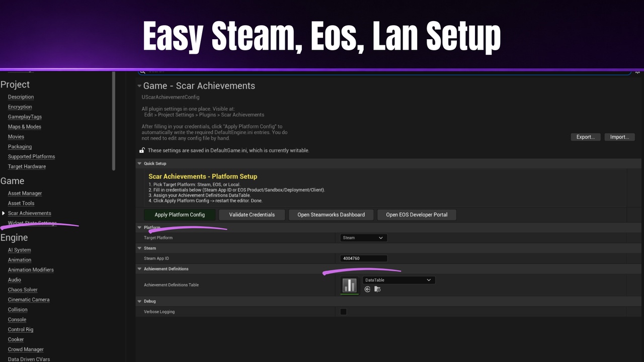Viewport: 644px width, 362px height.
Task: Open the Crowd Manager settings page
Action: pyautogui.click(x=26, y=349)
